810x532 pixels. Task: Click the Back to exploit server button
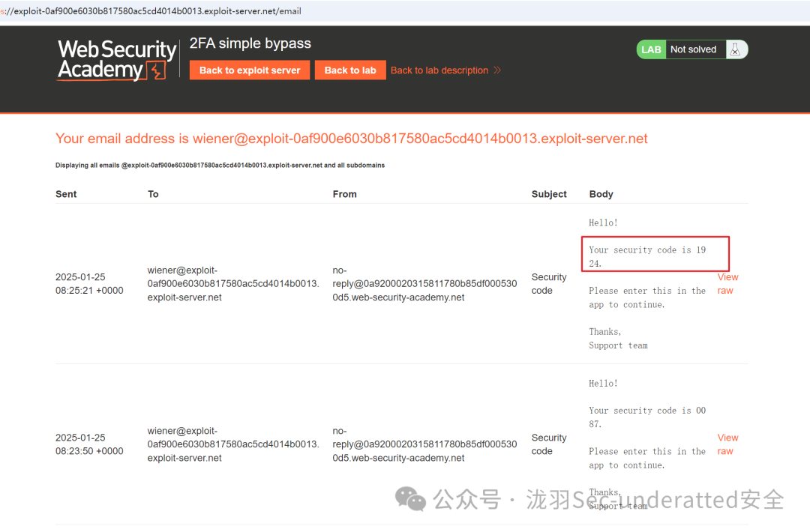[250, 70]
